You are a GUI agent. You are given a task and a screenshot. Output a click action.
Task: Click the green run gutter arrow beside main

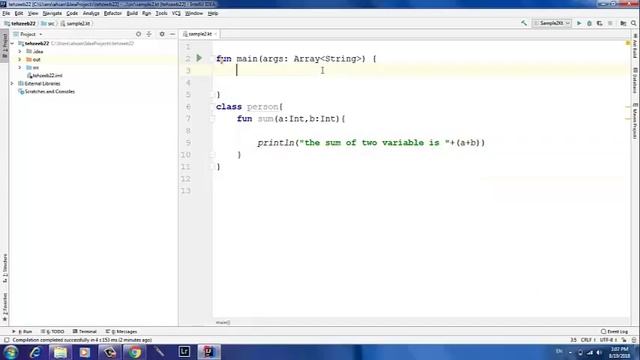199,58
